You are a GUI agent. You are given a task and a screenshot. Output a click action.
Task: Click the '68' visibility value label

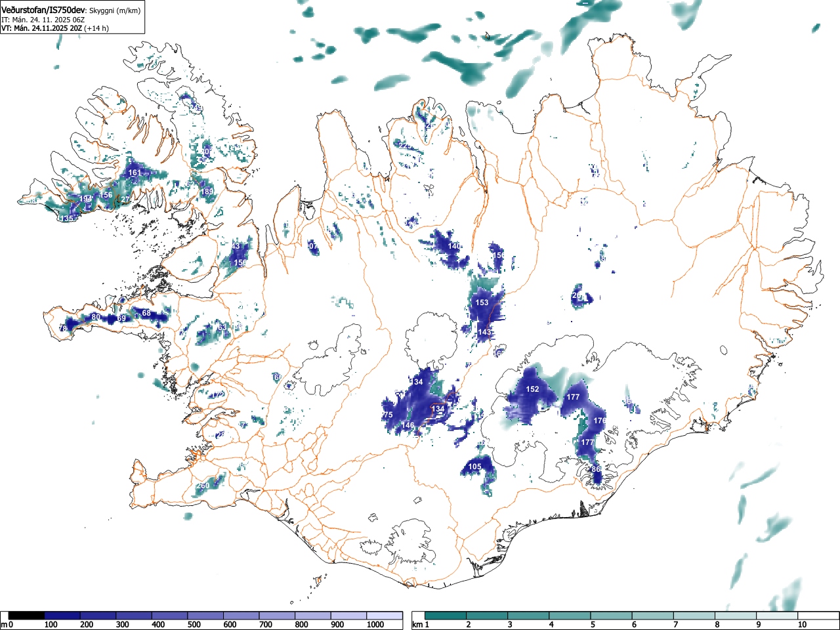(x=146, y=313)
